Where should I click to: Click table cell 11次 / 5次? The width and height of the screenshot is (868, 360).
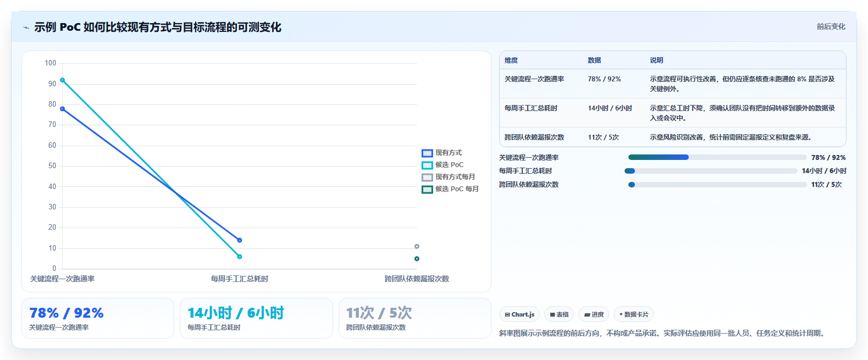pyautogui.click(x=603, y=137)
